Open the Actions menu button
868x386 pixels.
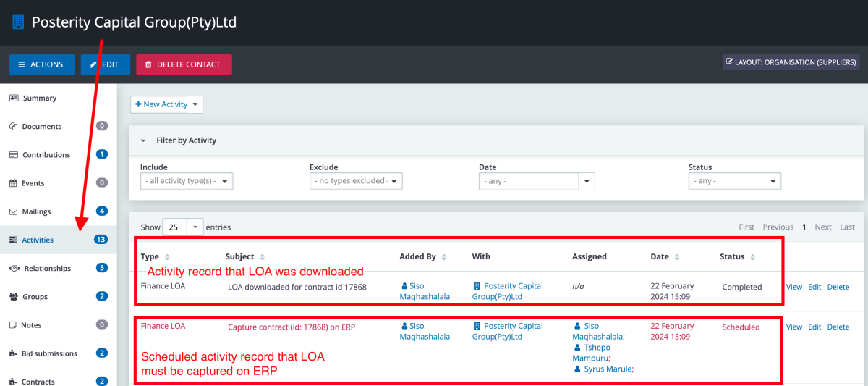click(41, 64)
